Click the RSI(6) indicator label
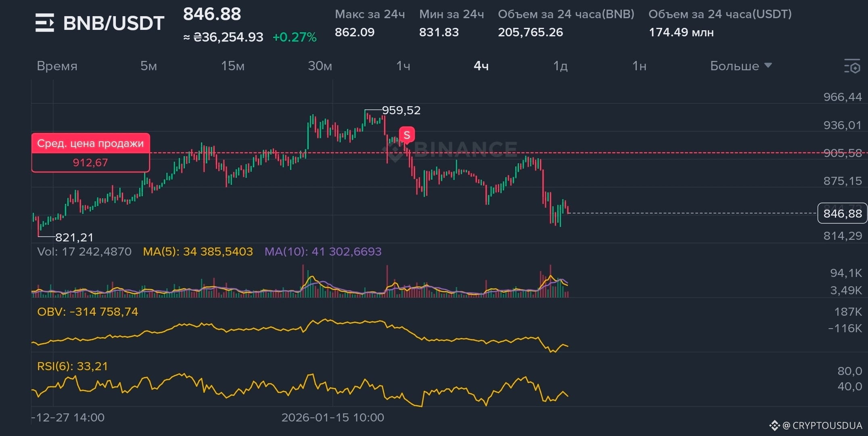 click(x=73, y=366)
